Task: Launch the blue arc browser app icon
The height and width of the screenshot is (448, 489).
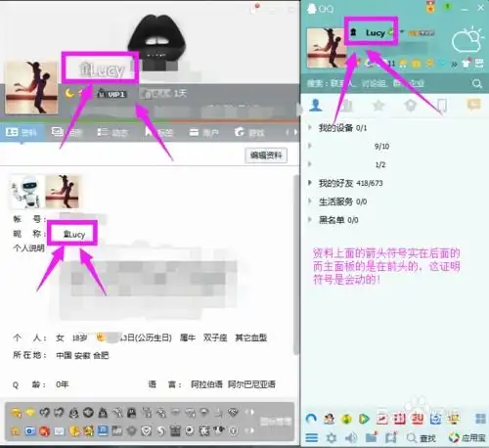Action: click(x=311, y=419)
